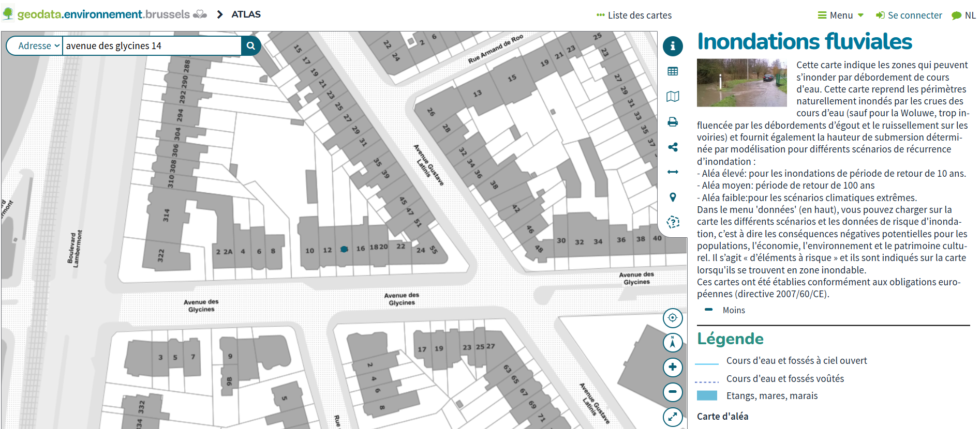Viewport: 980px width, 429px height.
Task: Open the basemap selector map icon
Action: click(x=673, y=97)
